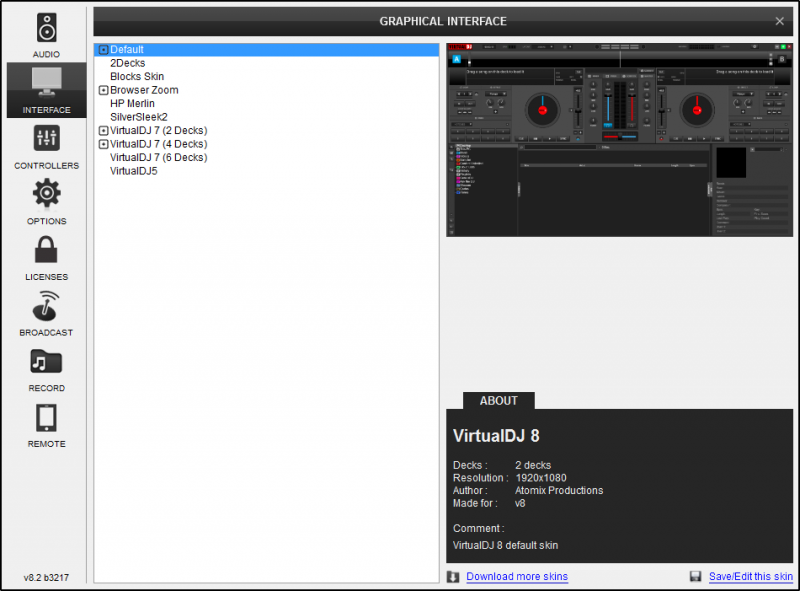This screenshot has width=800, height=591.
Task: Open the ABOUT tab
Action: (498, 401)
